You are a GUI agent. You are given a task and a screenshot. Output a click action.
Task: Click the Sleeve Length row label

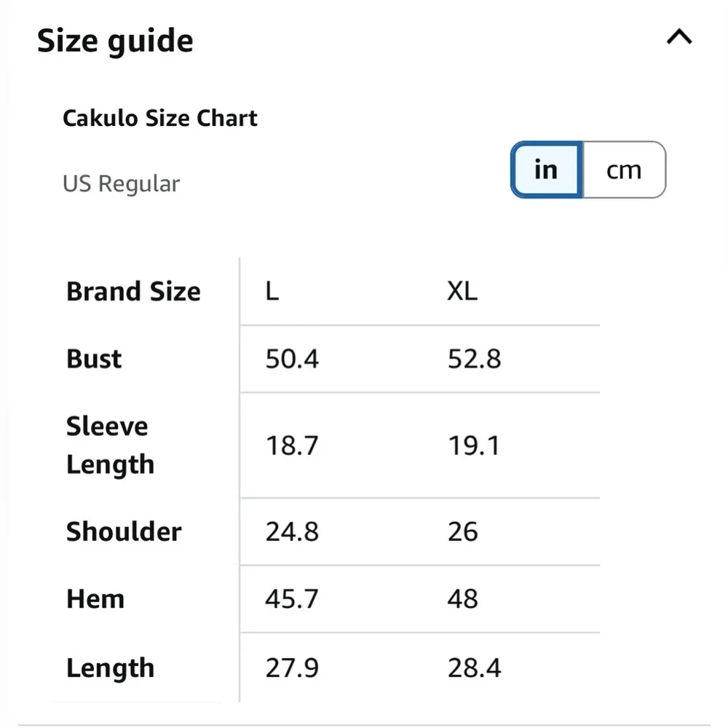[x=110, y=445]
